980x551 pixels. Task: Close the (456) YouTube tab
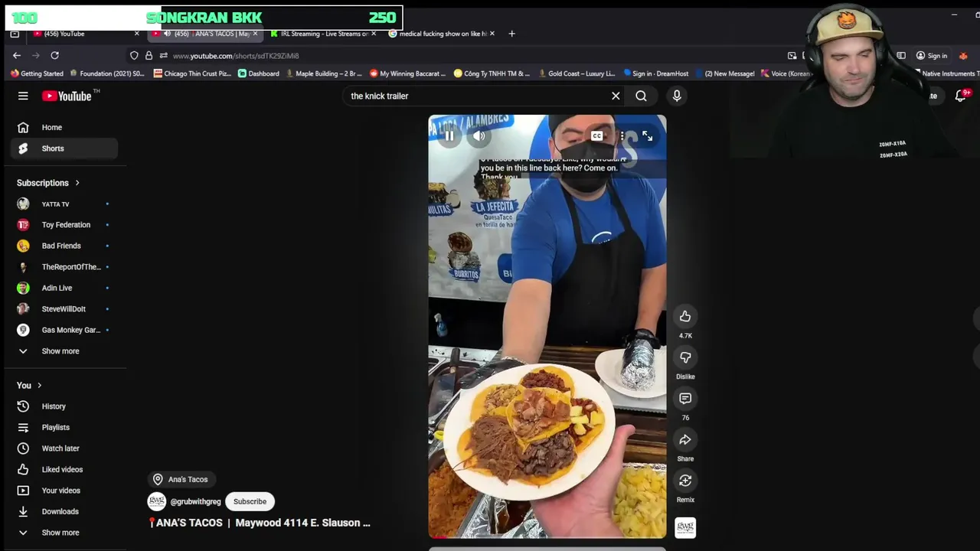pyautogui.click(x=137, y=34)
